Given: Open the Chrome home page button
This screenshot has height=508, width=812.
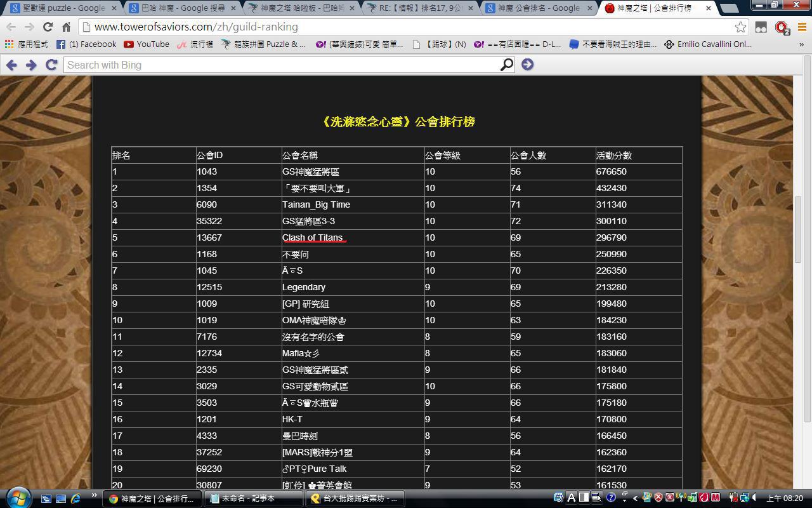Looking at the screenshot, I should pyautogui.click(x=66, y=27).
